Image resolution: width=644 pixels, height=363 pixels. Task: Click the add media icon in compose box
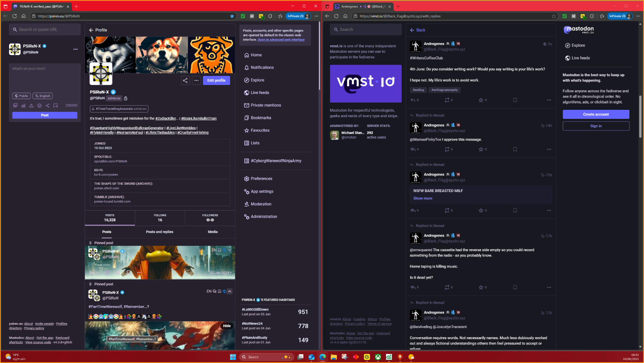tap(15, 105)
